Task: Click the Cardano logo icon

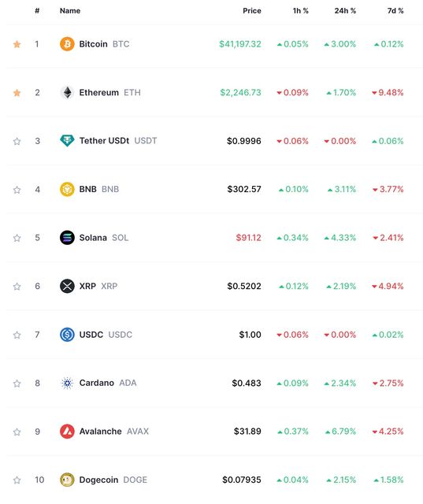Action: 67,384
